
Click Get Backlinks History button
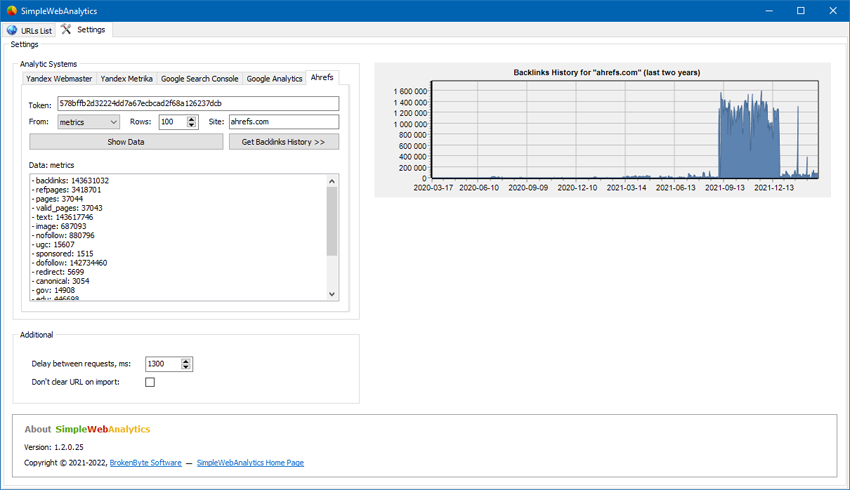pyautogui.click(x=283, y=142)
